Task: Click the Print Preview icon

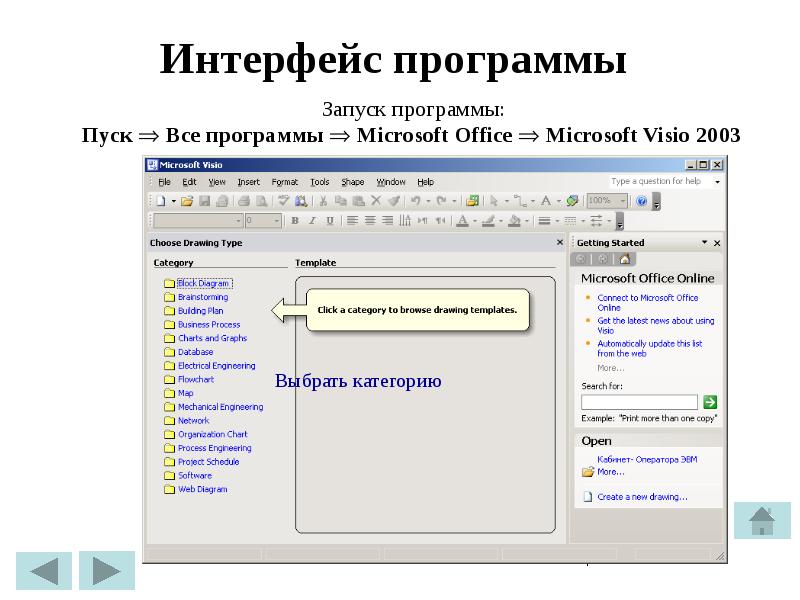Action: [x=261, y=201]
